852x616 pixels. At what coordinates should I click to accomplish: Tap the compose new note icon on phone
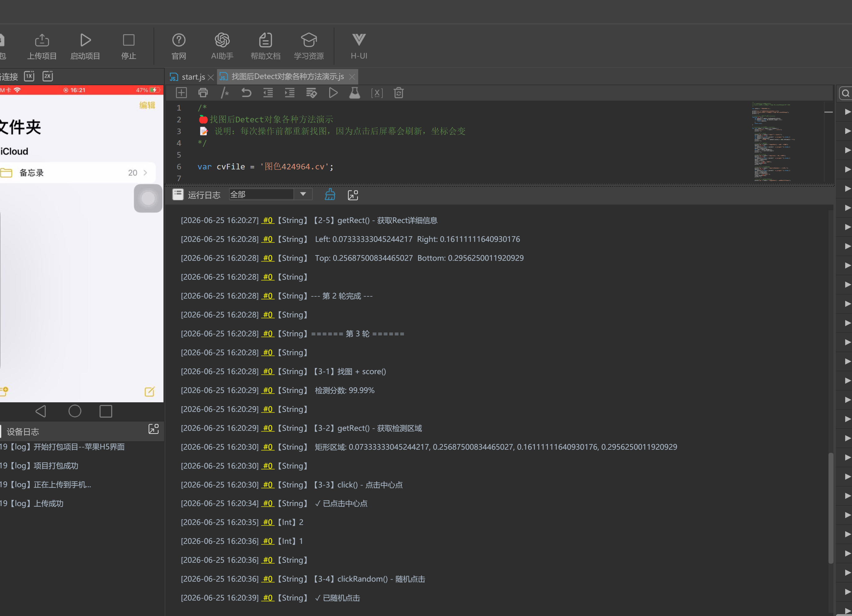point(150,392)
